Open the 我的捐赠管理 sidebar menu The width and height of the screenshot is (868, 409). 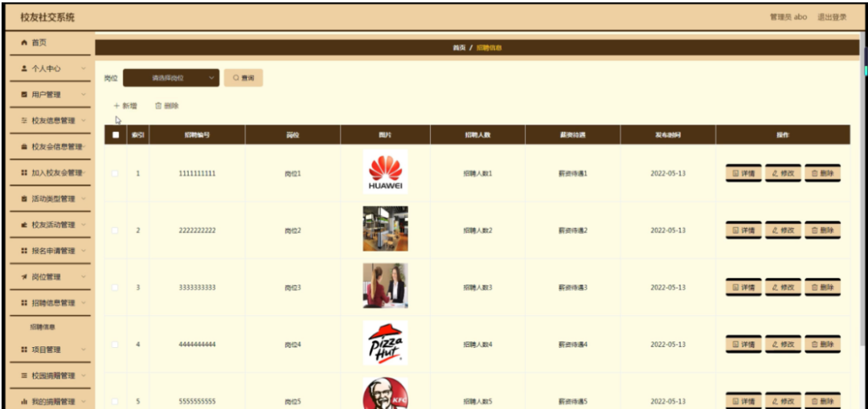[x=50, y=402]
